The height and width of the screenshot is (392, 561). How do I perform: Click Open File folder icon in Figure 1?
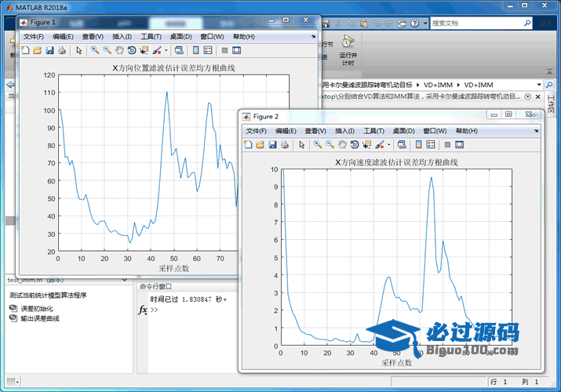click(37, 50)
